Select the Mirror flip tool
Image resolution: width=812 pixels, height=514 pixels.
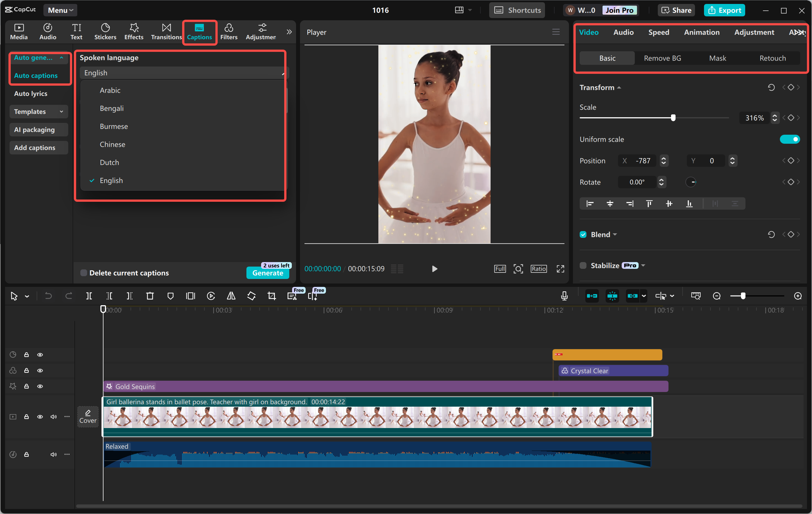tap(231, 296)
